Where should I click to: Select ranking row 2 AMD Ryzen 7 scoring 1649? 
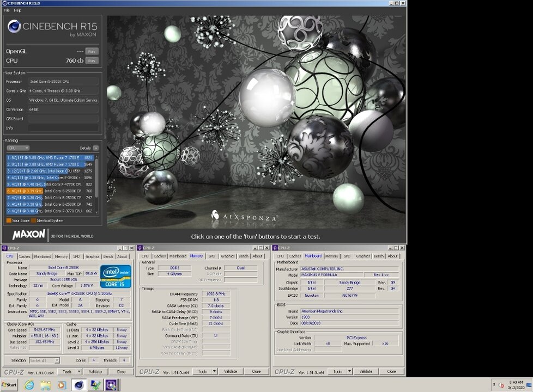point(50,164)
